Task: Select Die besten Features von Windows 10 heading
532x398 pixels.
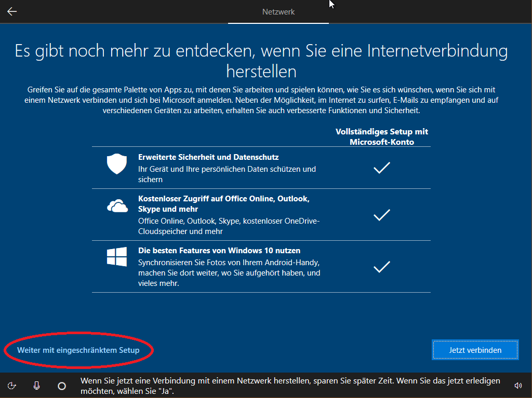Action: (x=219, y=251)
